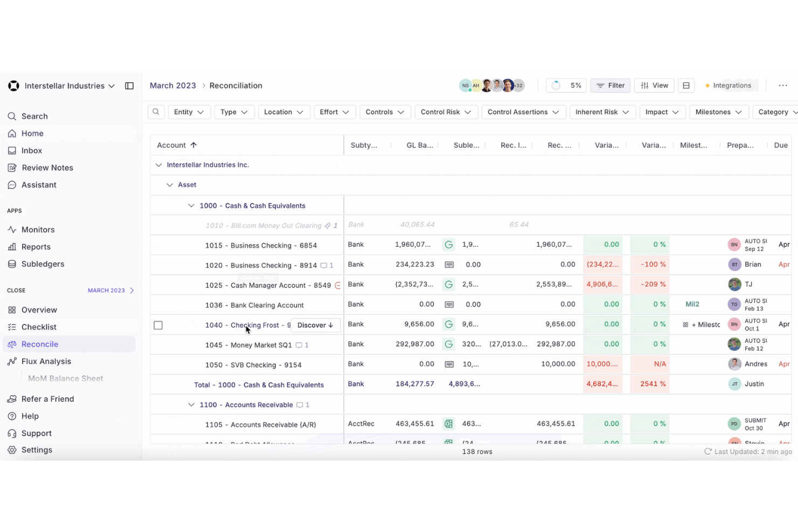Click the refresh icon near Last Updated
The width and height of the screenshot is (798, 532).
708,452
